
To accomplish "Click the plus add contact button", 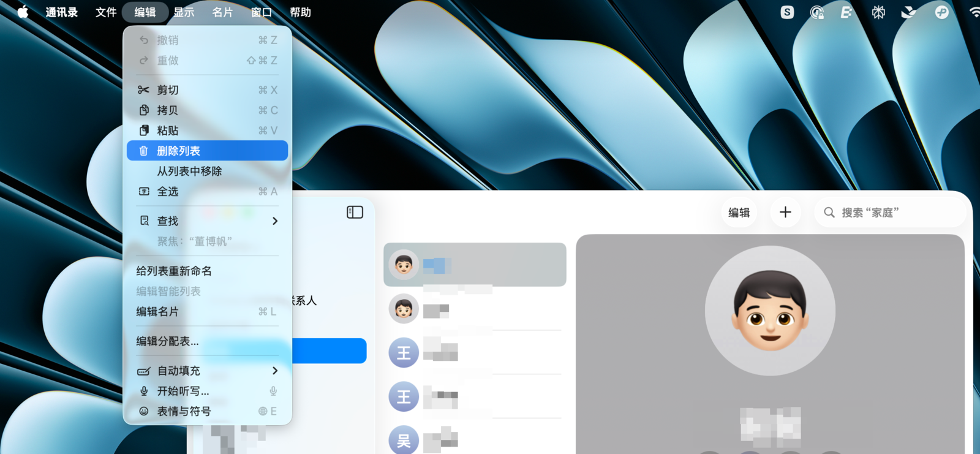I will (x=785, y=212).
